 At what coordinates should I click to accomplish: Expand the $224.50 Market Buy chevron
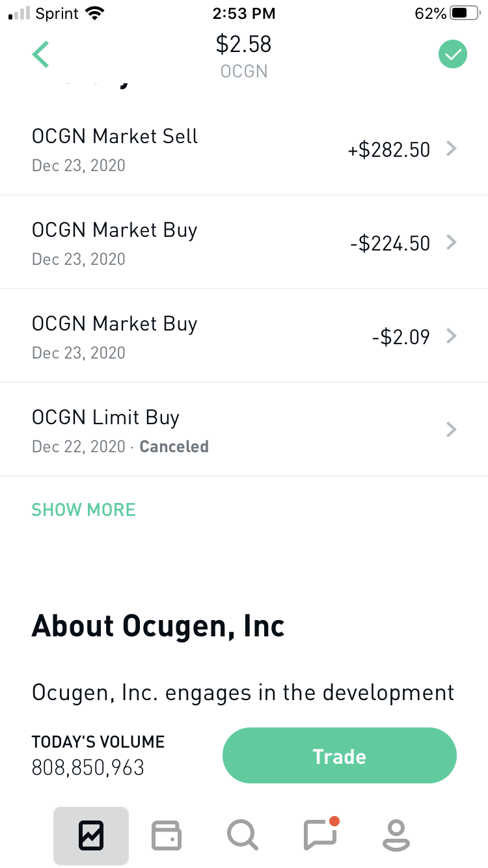[452, 243]
